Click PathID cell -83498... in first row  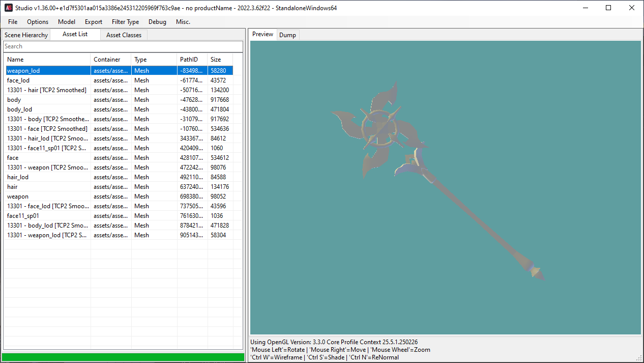[x=192, y=71]
